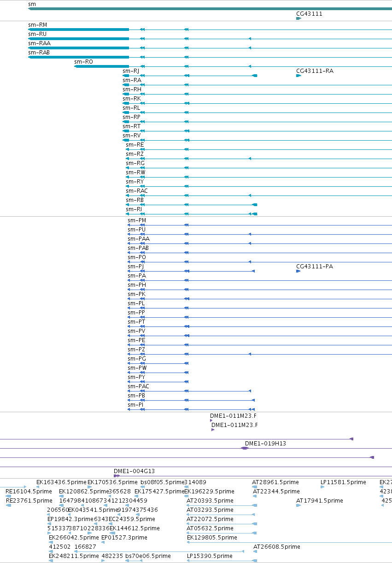The image size is (392, 563).
Task: Select the CG43111 gene label
Action: [x=309, y=14]
